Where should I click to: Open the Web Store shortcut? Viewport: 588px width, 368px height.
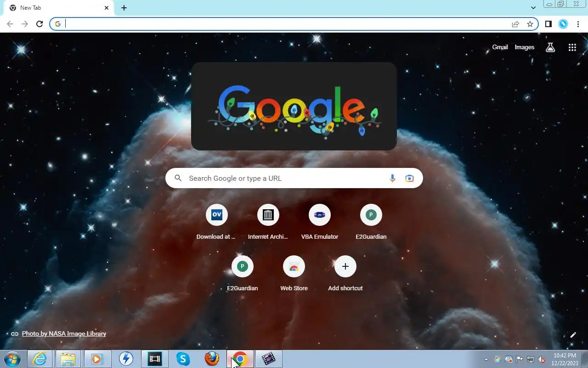pos(294,274)
